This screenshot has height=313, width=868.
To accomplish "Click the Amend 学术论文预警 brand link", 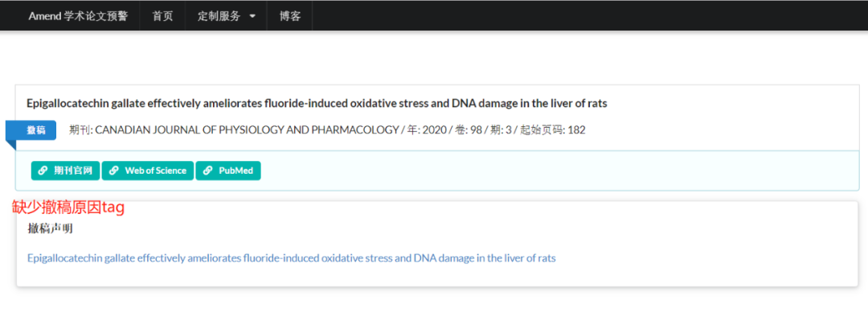I will pyautogui.click(x=78, y=16).
